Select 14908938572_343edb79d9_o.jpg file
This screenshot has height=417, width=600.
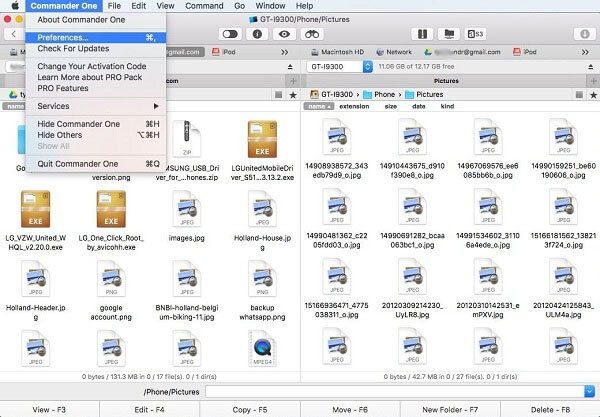click(x=336, y=149)
